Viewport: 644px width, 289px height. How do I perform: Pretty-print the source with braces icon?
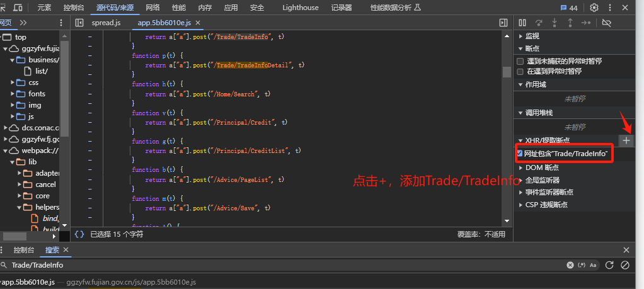point(79,234)
